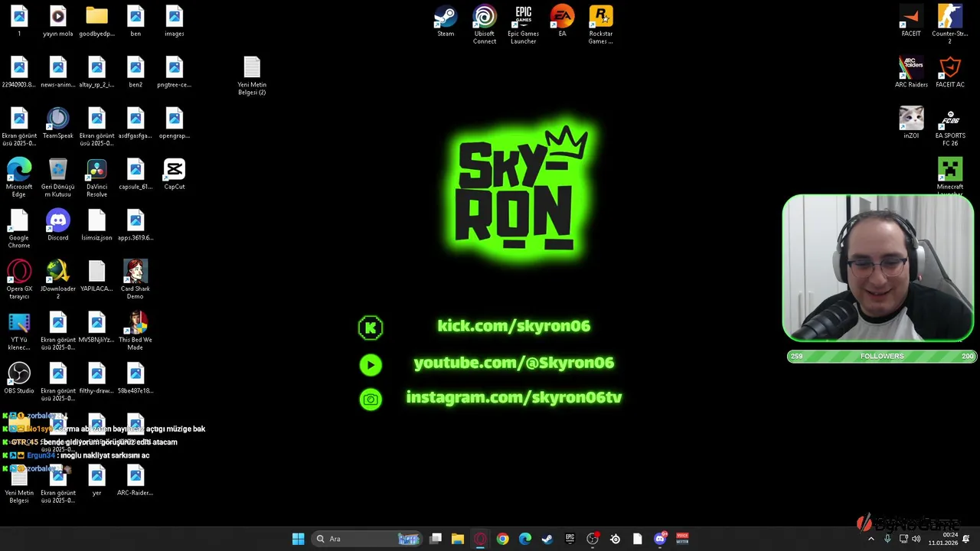
Task: Open the Discord desktop shortcut
Action: (x=58, y=225)
